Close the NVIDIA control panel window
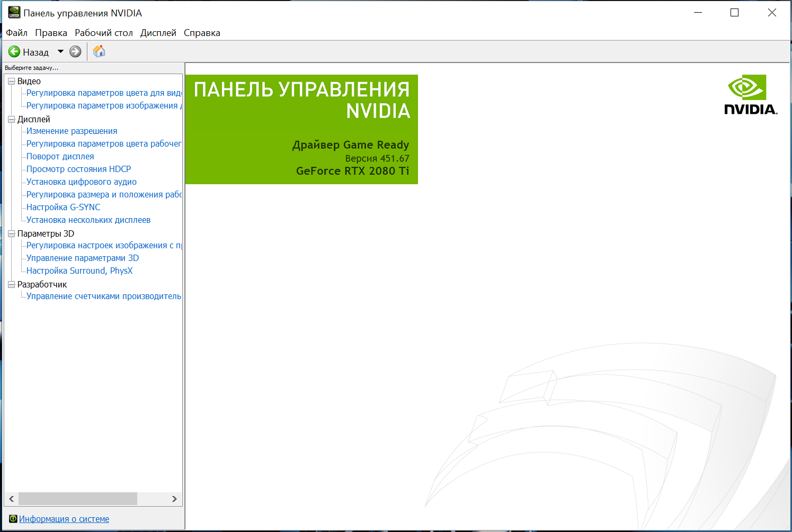This screenshot has width=792, height=532. [x=772, y=13]
